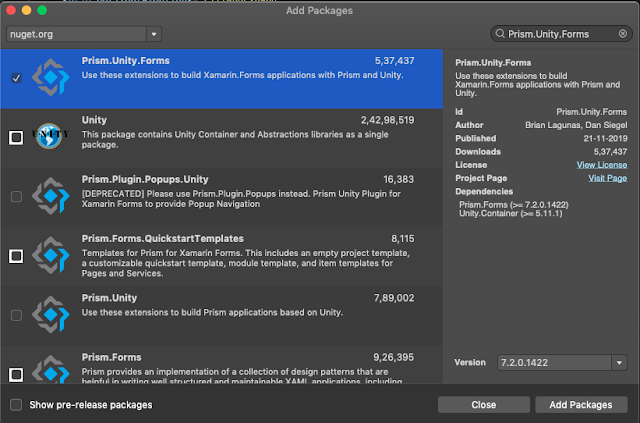Open the View License link
Screen dimensions: 640x423
(602, 165)
